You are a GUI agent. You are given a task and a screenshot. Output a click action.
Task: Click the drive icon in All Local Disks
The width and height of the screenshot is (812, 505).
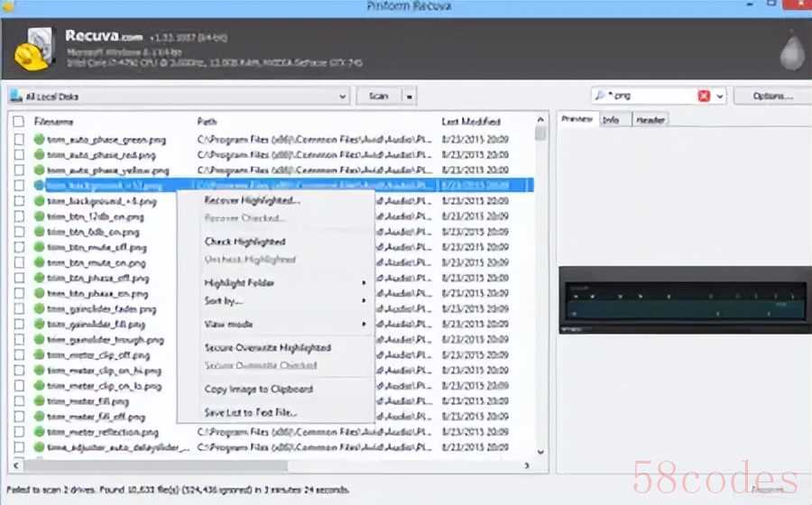[16, 96]
